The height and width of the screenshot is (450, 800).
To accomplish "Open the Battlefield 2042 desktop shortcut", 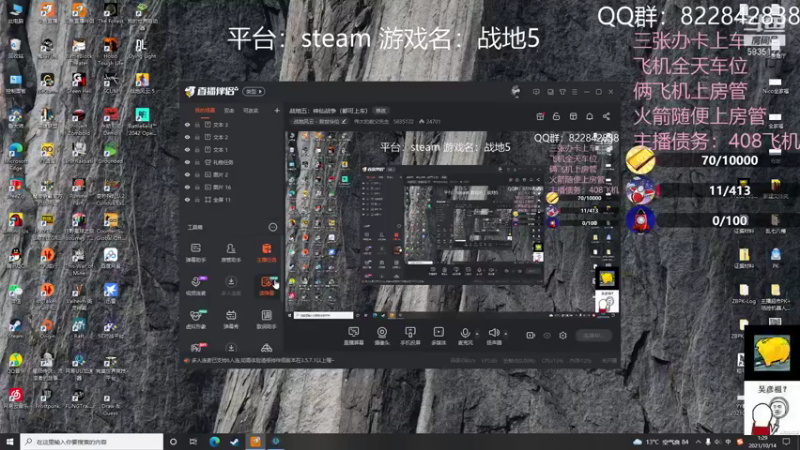I will (x=142, y=119).
